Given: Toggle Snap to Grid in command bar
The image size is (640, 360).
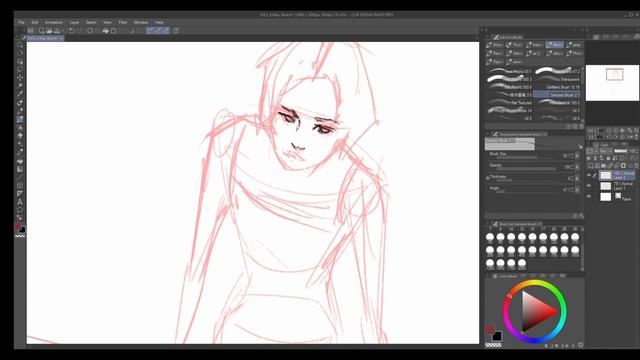Looking at the screenshot, I should (166, 31).
